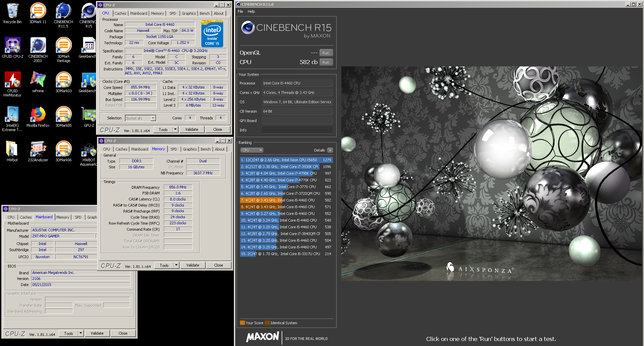The width and height of the screenshot is (644, 346).
Task: Launch 3DMark 11 desktop shortcut
Action: pos(38,13)
